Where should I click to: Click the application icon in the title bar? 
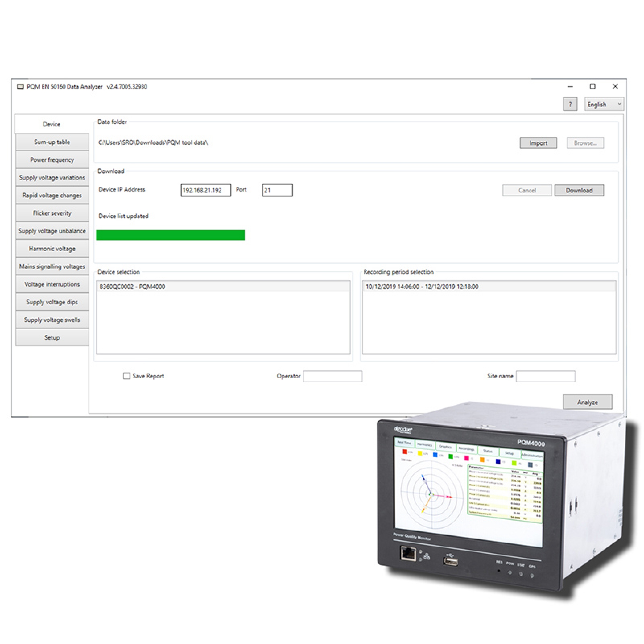(x=21, y=86)
